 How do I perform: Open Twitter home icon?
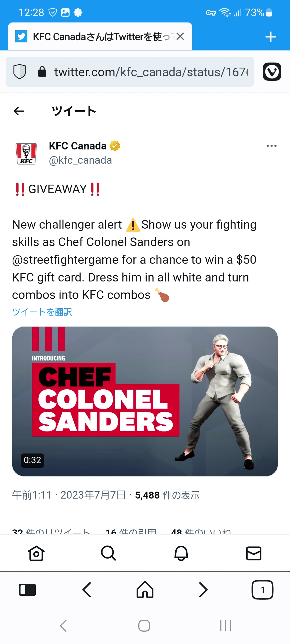pyautogui.click(x=36, y=553)
